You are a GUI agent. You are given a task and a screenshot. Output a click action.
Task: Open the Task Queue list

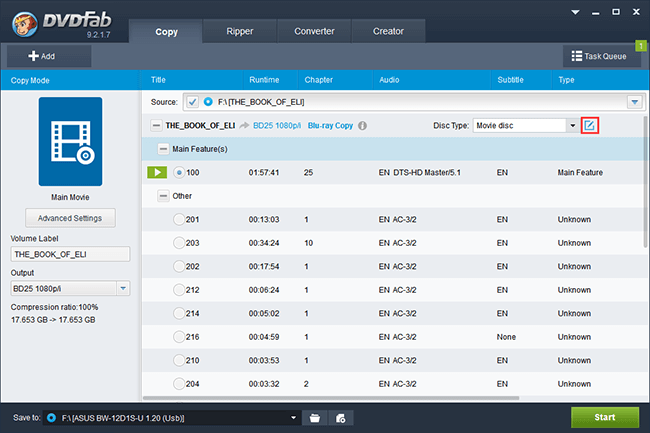601,56
